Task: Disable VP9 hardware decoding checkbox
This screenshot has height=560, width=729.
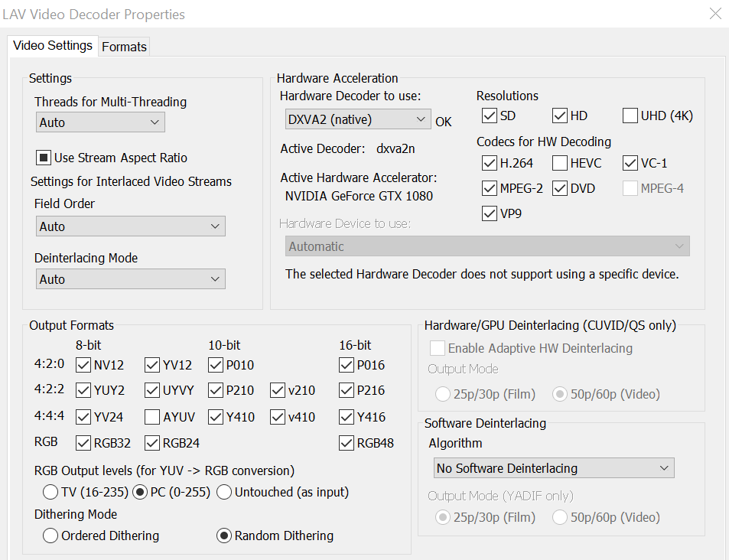Action: (x=490, y=214)
